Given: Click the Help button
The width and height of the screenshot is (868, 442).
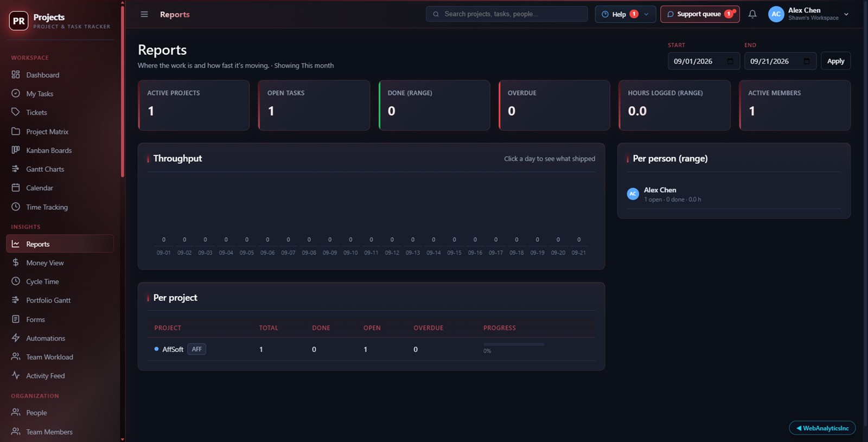Looking at the screenshot, I should click(626, 14).
